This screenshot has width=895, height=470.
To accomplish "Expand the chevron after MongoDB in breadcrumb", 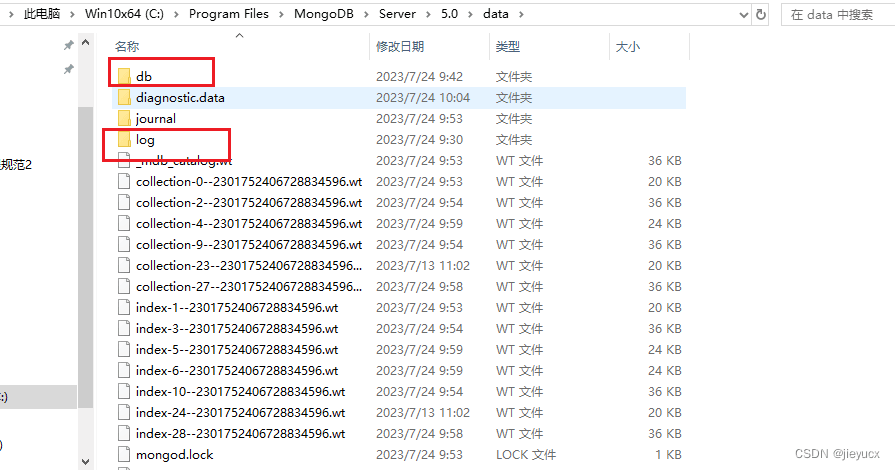I will (x=366, y=15).
